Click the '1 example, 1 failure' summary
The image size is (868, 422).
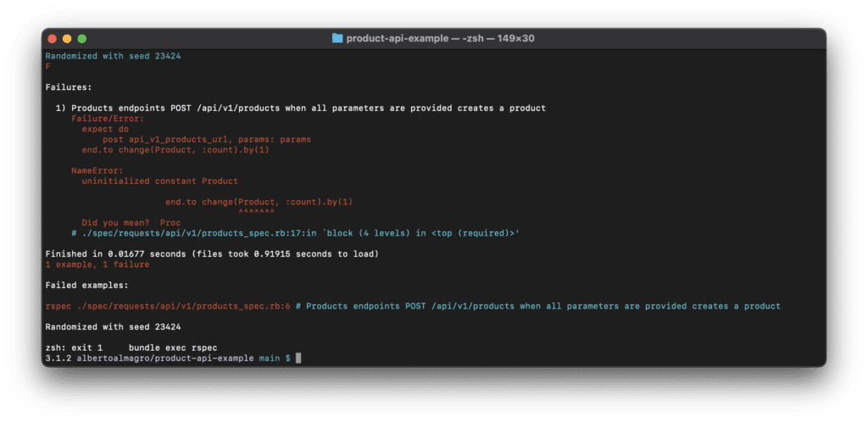[x=97, y=264]
